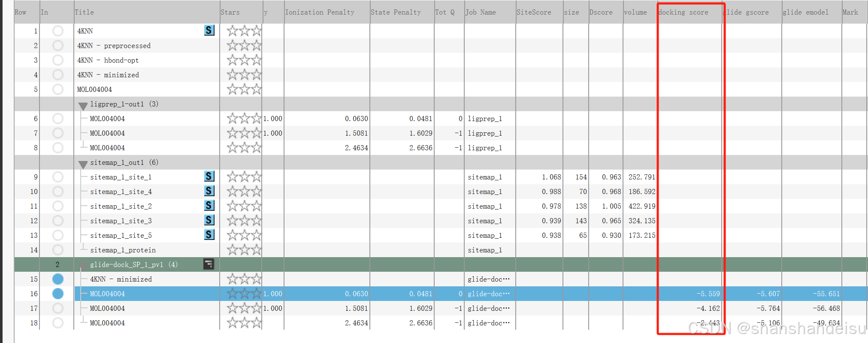Screen dimensions: 868x343
Task: Set star rating for row 15 4KNN - minimized
Action: (244, 279)
